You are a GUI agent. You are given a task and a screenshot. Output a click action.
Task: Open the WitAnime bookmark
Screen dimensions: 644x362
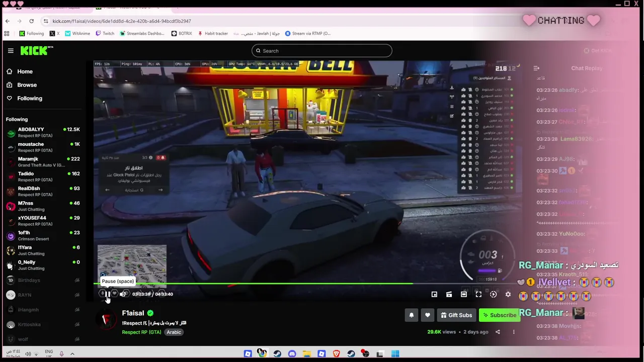[77, 34]
